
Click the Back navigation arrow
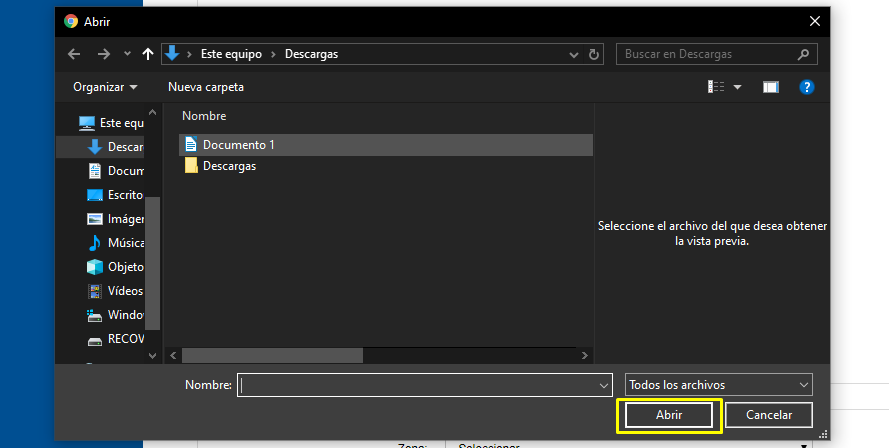coord(73,54)
